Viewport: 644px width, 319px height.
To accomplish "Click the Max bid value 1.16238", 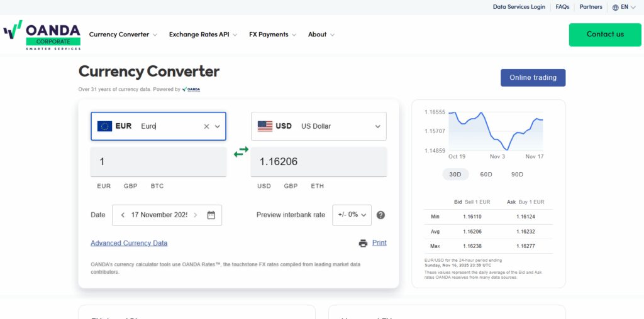I will coord(472,246).
